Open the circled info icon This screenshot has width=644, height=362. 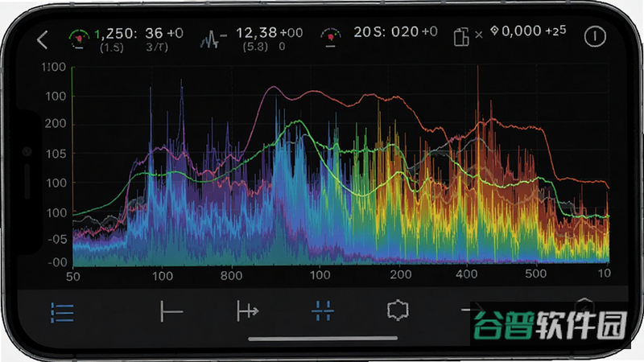coord(595,36)
